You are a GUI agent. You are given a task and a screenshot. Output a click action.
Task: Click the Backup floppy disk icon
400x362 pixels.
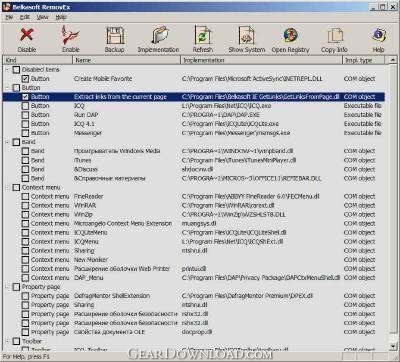pos(115,35)
